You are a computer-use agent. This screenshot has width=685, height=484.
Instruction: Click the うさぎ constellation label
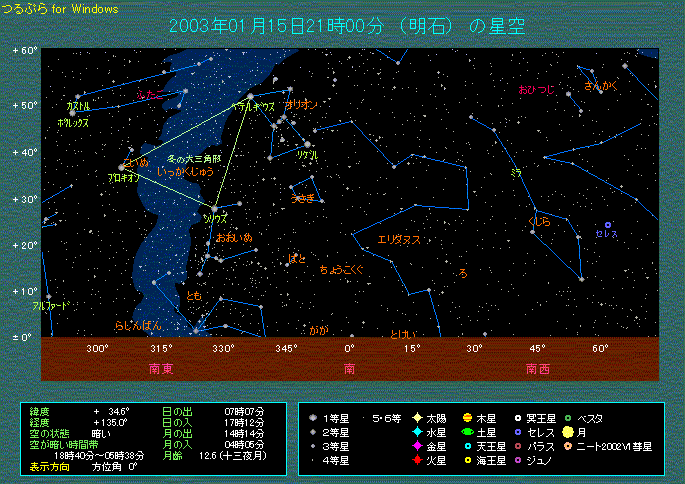tap(303, 199)
